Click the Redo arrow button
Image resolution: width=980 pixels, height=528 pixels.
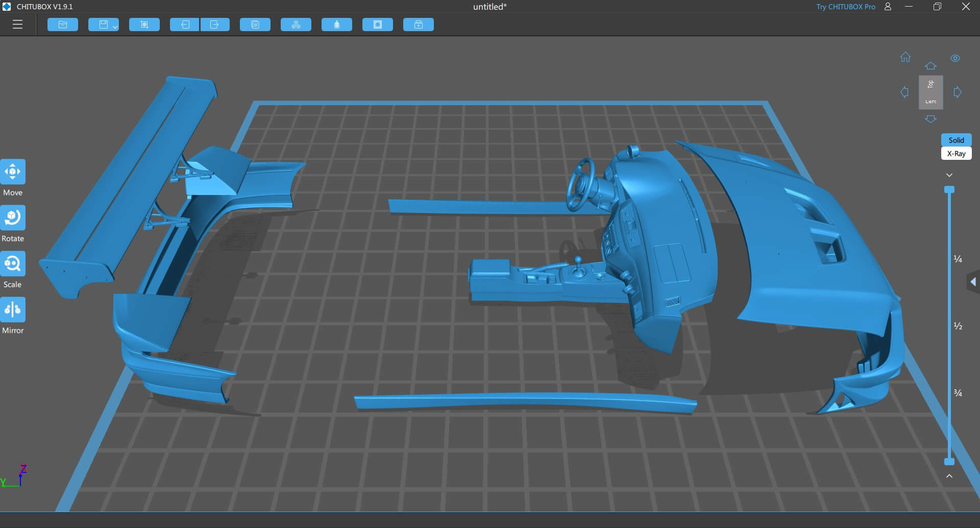pyautogui.click(x=215, y=25)
